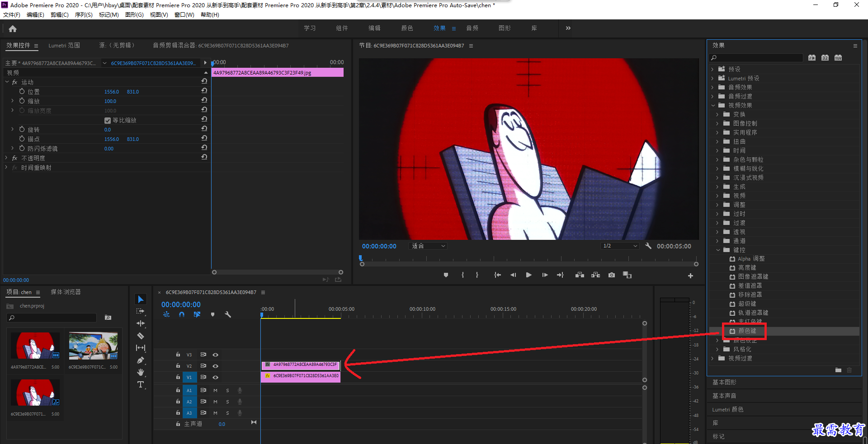
Task: Step forward one frame in program monitor
Action: pyautogui.click(x=545, y=275)
